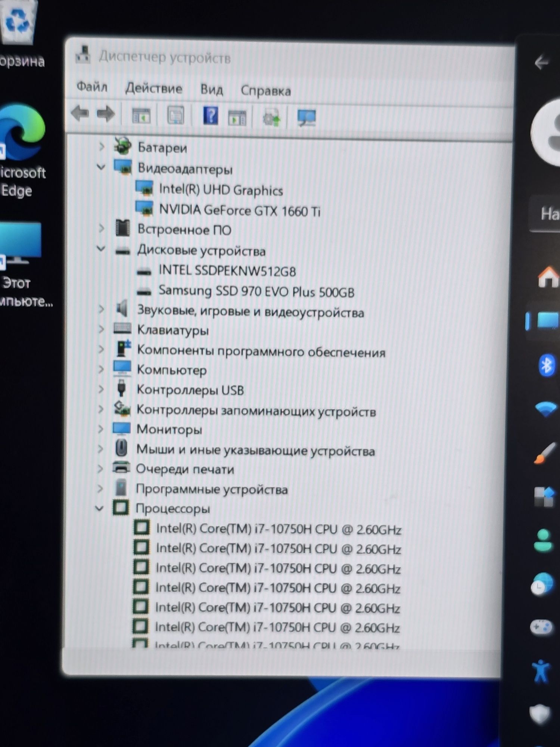Expand the Очереди печати chevron

coord(100,468)
